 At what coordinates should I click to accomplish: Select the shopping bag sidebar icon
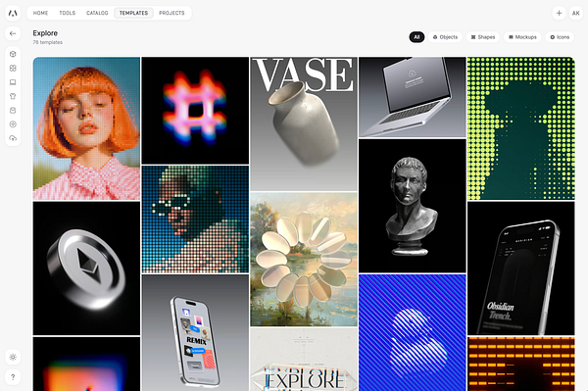(x=13, y=110)
